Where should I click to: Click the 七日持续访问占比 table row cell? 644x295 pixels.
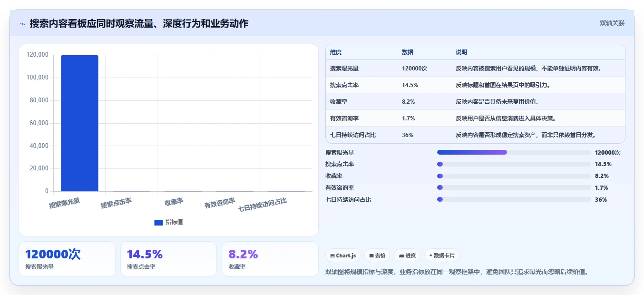[x=353, y=135]
